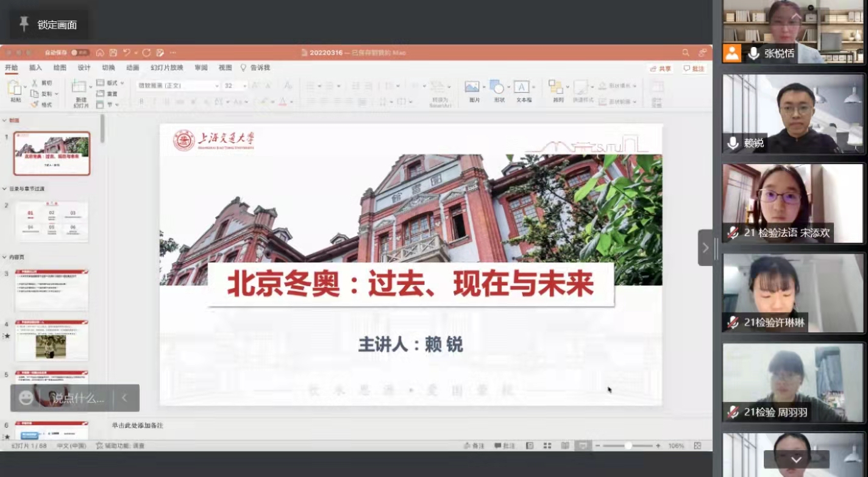
Task: Toggle Bold formatting button
Action: click(141, 101)
